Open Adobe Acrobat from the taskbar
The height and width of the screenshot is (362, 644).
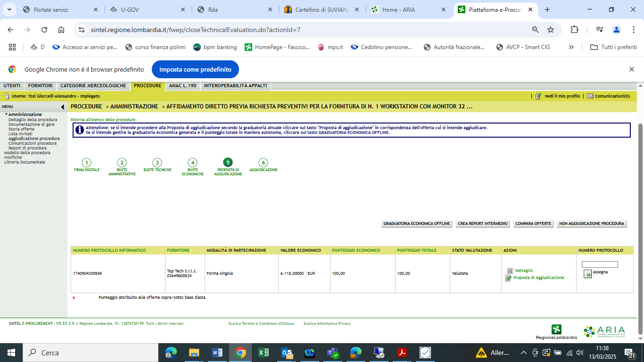[x=402, y=353]
